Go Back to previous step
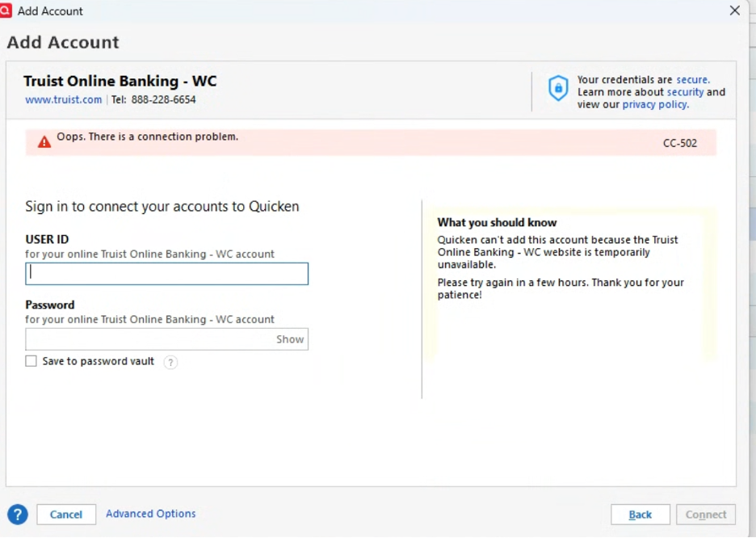Viewport: 756px width, 538px height. tap(640, 515)
